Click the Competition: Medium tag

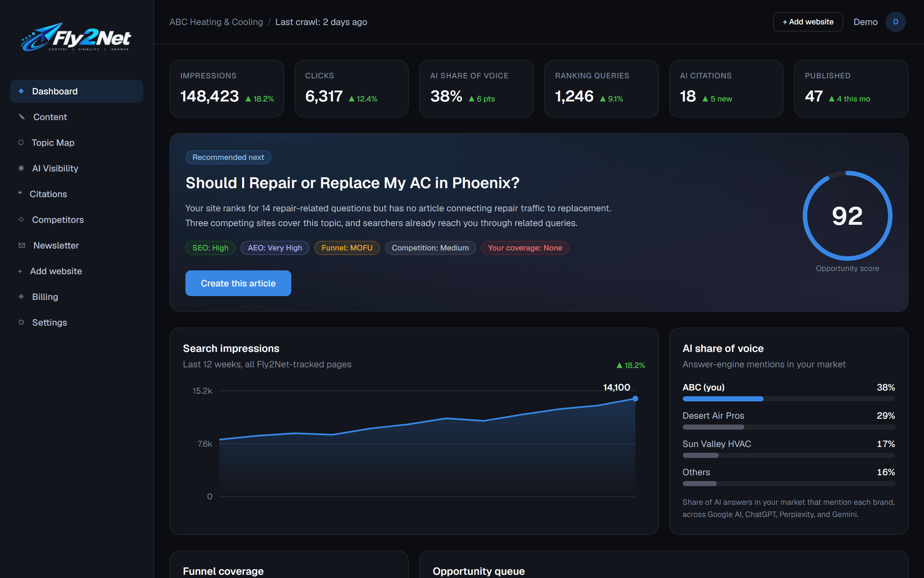click(430, 248)
